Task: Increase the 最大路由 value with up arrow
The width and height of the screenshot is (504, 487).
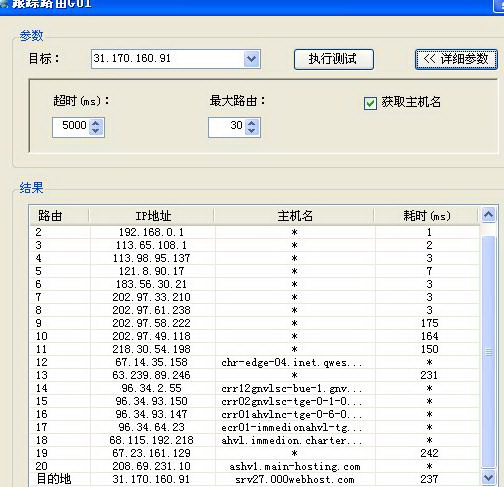Action: [252, 123]
